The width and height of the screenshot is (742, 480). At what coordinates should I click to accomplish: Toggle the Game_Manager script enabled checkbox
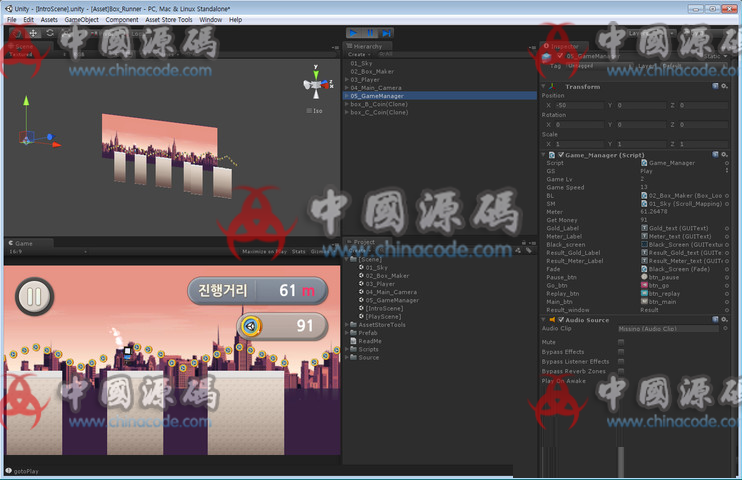(x=560, y=155)
